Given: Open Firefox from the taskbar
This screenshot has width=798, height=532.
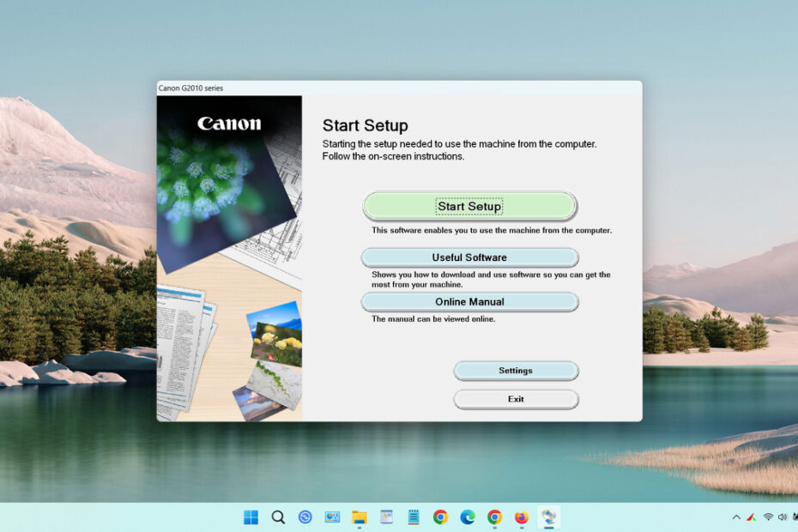Looking at the screenshot, I should (x=521, y=517).
